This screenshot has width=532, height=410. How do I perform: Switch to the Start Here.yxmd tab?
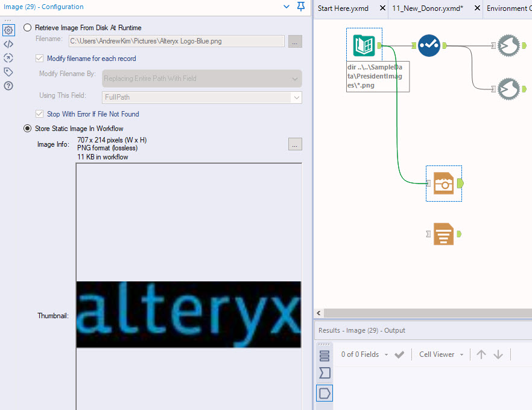pos(344,8)
